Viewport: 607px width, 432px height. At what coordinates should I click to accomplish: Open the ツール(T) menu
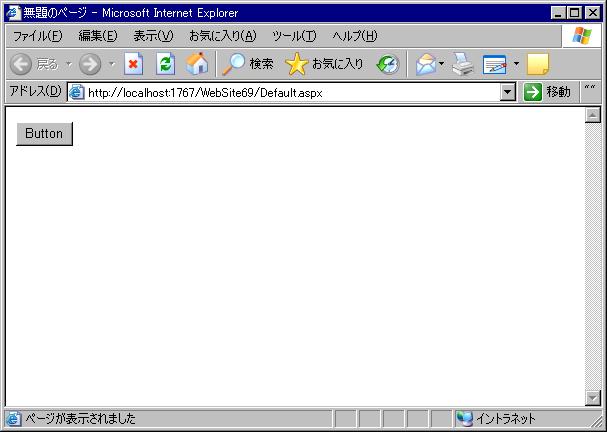(x=294, y=36)
